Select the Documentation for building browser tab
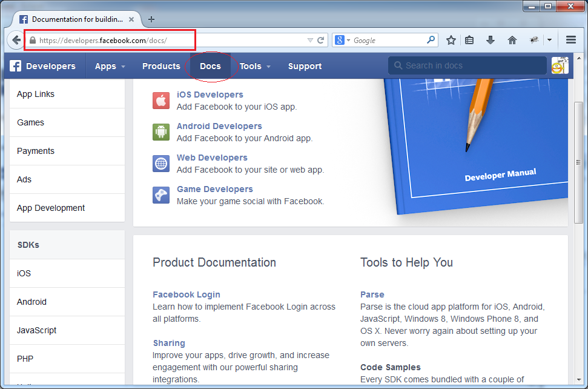588x389 pixels. (77, 19)
